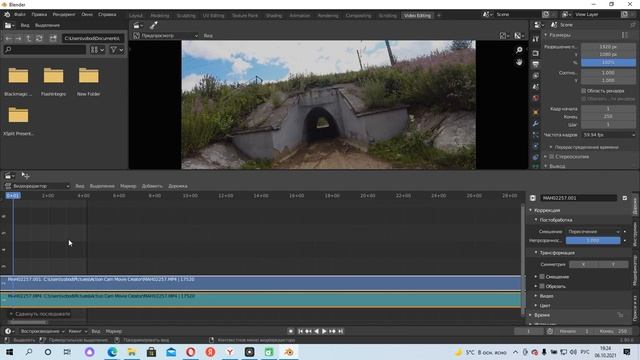The height and width of the screenshot is (360, 640).
Task: Switch to the Layout workspace tab
Action: [136, 16]
